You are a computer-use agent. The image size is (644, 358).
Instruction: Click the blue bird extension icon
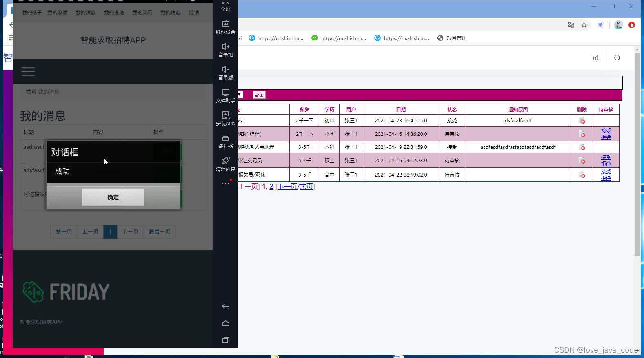pos(601,25)
